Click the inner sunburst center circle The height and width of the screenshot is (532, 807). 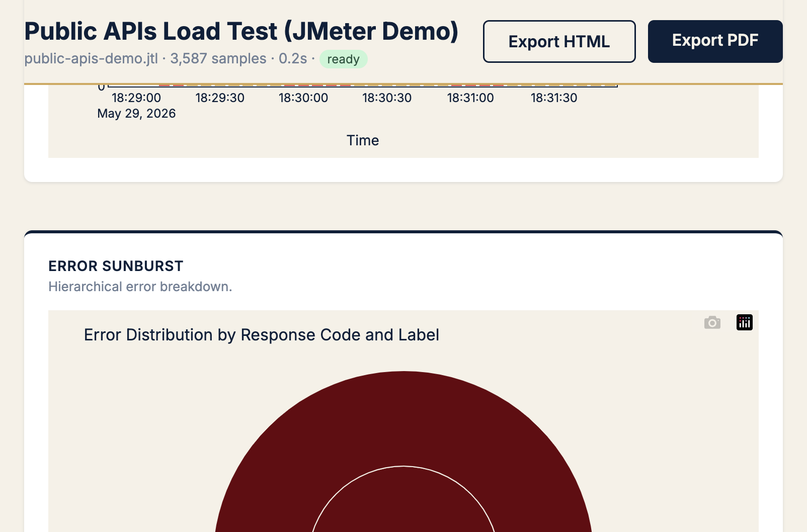pos(403,503)
